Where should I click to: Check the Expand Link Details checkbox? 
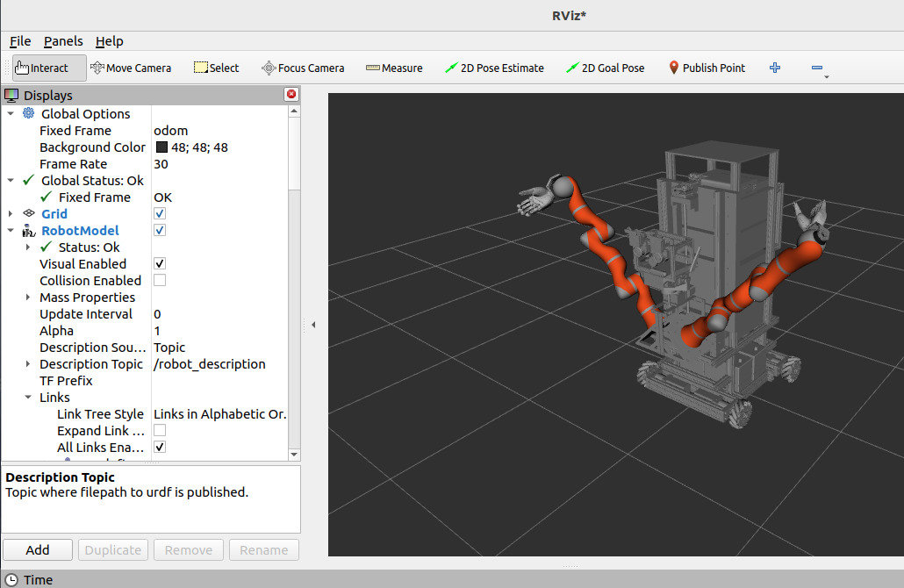click(x=160, y=431)
